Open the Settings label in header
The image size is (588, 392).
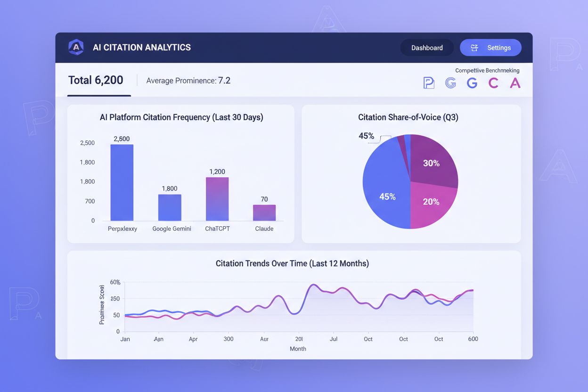coord(499,48)
